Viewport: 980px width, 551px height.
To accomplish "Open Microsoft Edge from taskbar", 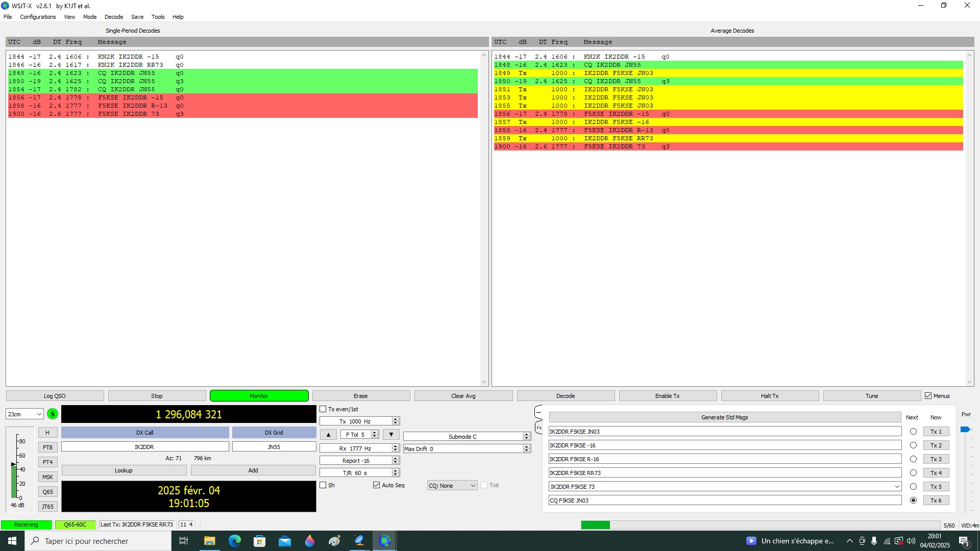I will point(235,541).
